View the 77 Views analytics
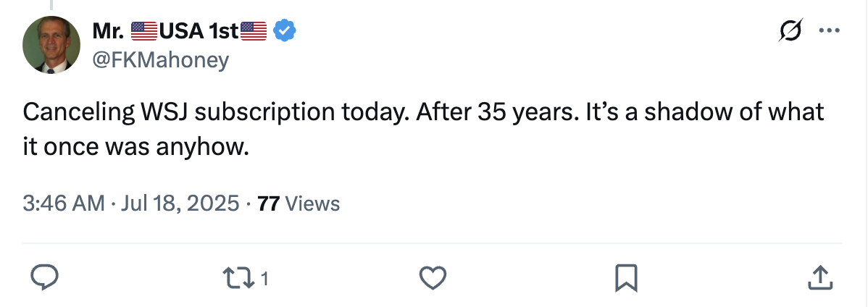Screen dimensions: 868x307 point(299,203)
